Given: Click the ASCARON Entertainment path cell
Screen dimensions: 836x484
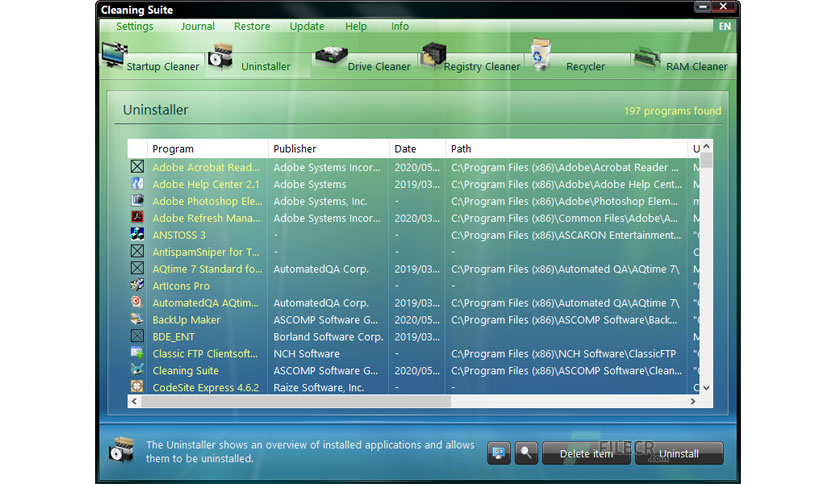Looking at the screenshot, I should (x=566, y=235).
